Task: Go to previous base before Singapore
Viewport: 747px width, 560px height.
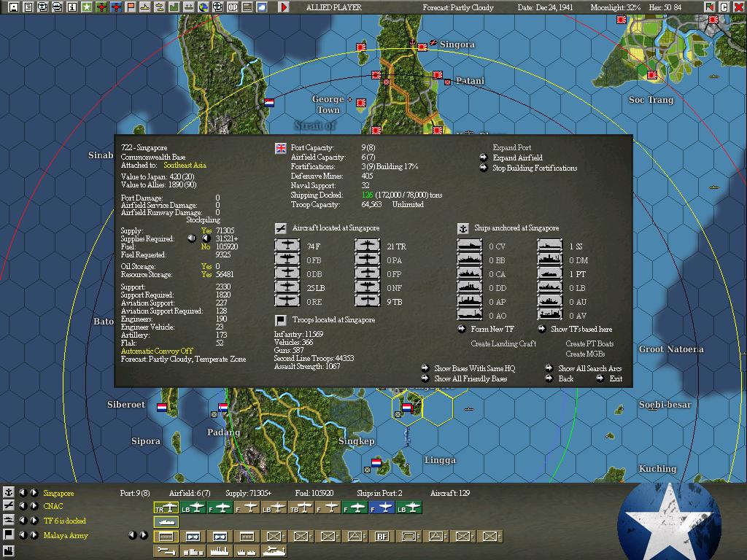Action: (23, 493)
